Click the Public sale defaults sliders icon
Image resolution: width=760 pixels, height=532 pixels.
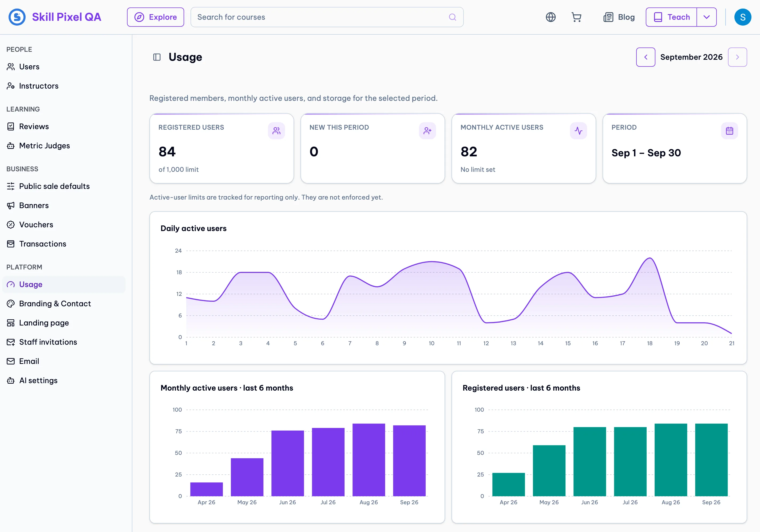[11, 186]
